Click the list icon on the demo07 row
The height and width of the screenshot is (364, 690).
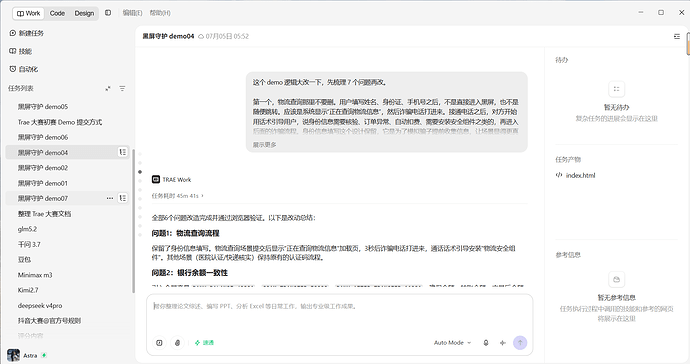123,198
